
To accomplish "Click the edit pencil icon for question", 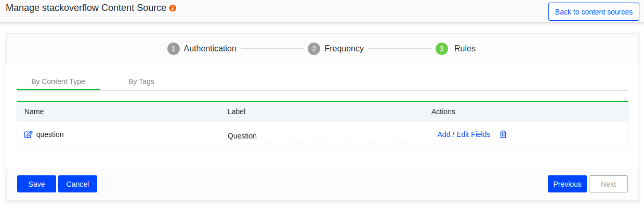I will coord(29,134).
